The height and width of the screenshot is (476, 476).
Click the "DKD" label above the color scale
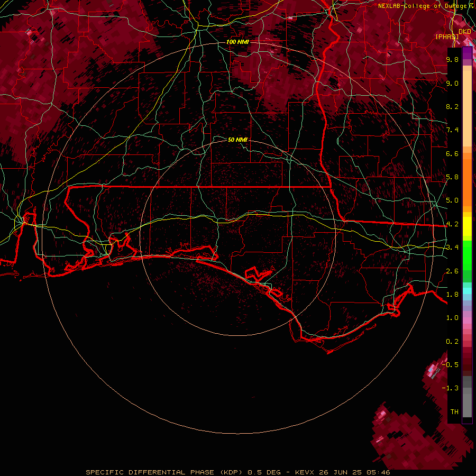(464, 31)
